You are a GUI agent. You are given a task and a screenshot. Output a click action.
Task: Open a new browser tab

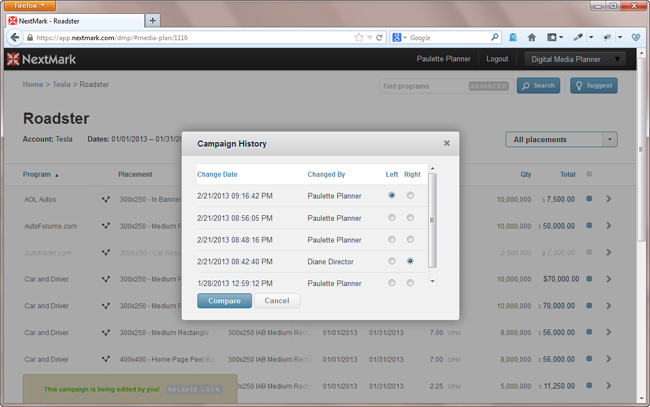pyautogui.click(x=153, y=20)
